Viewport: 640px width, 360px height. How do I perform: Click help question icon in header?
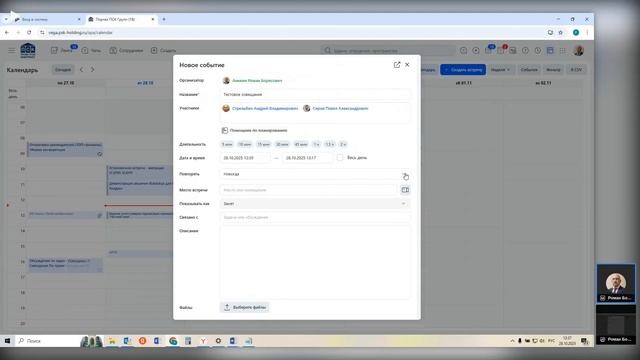(525, 50)
